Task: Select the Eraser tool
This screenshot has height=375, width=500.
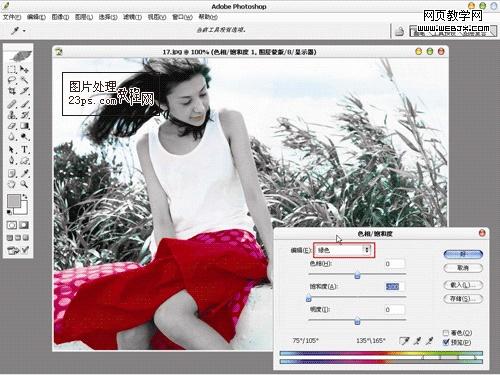Action: click(12, 126)
